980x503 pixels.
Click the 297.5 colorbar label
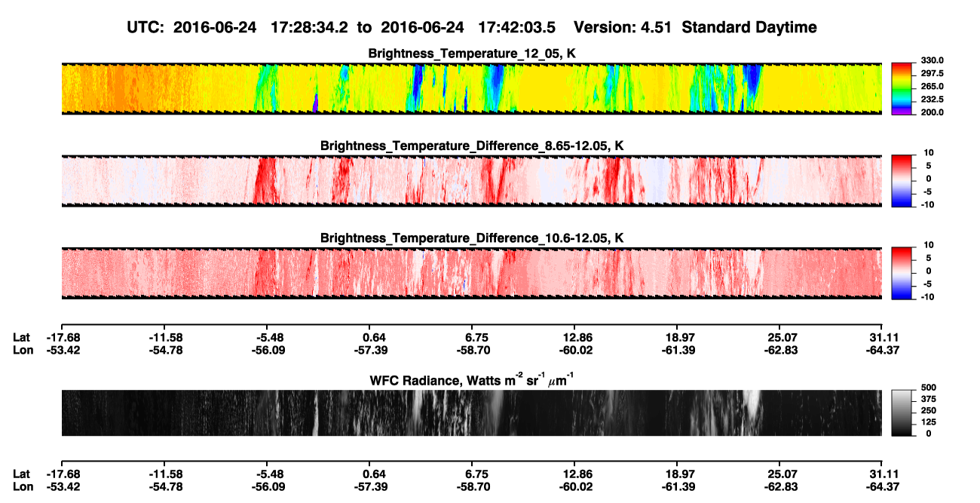pos(932,74)
